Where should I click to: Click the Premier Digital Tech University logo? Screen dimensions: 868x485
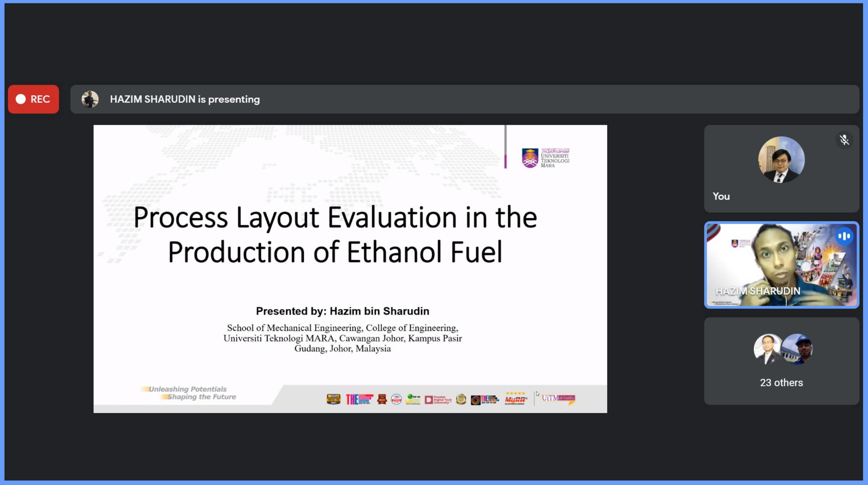coord(438,400)
